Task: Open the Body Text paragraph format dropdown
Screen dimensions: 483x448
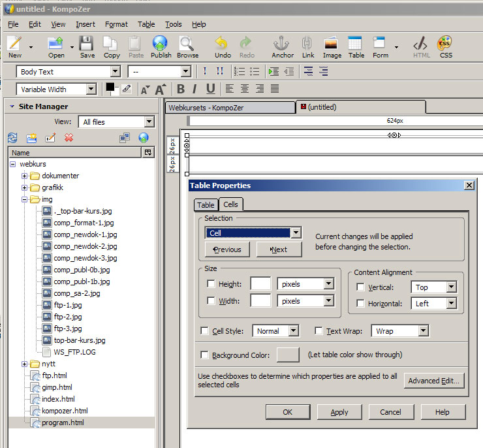Action: tap(114, 72)
